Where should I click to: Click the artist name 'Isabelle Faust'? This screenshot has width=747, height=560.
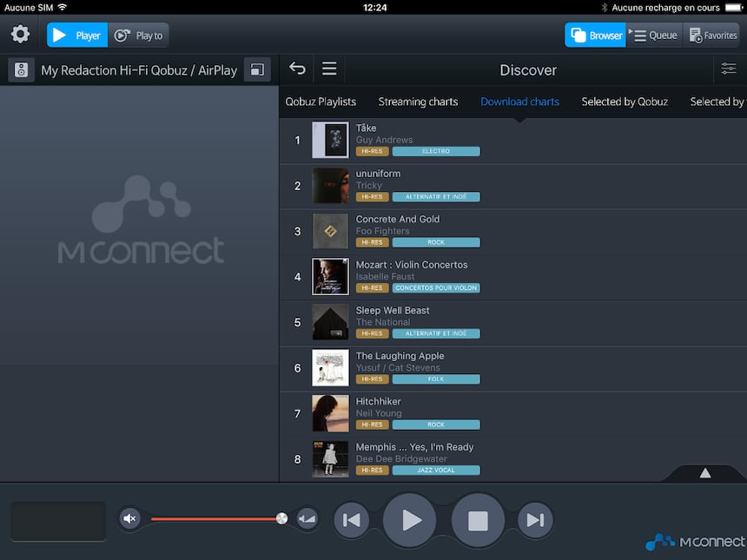pos(385,277)
